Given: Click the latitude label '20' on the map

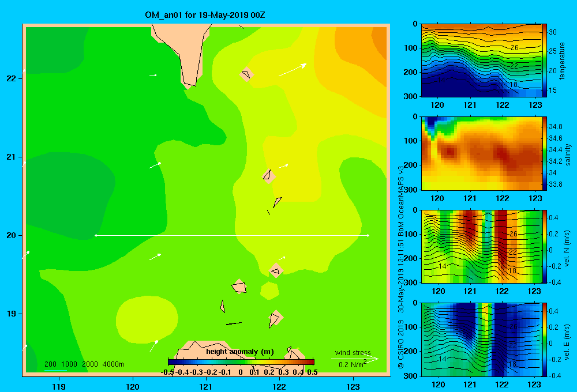Looking at the screenshot, I should coord(12,235).
